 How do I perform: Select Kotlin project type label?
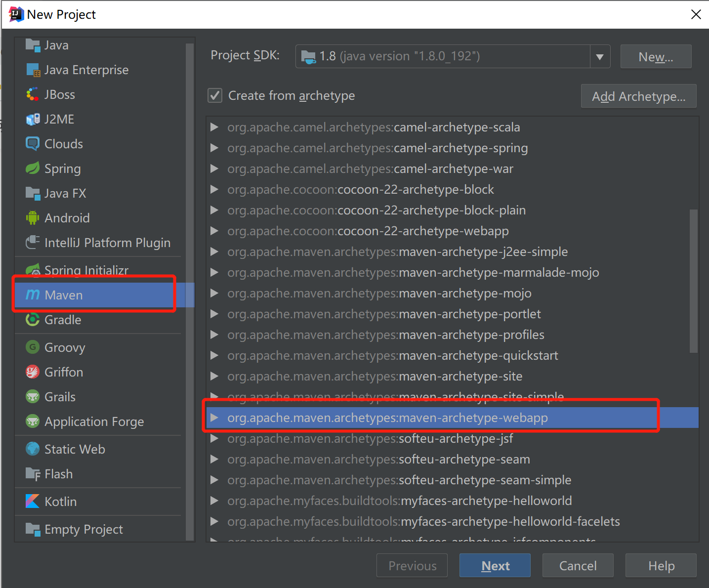[61, 502]
